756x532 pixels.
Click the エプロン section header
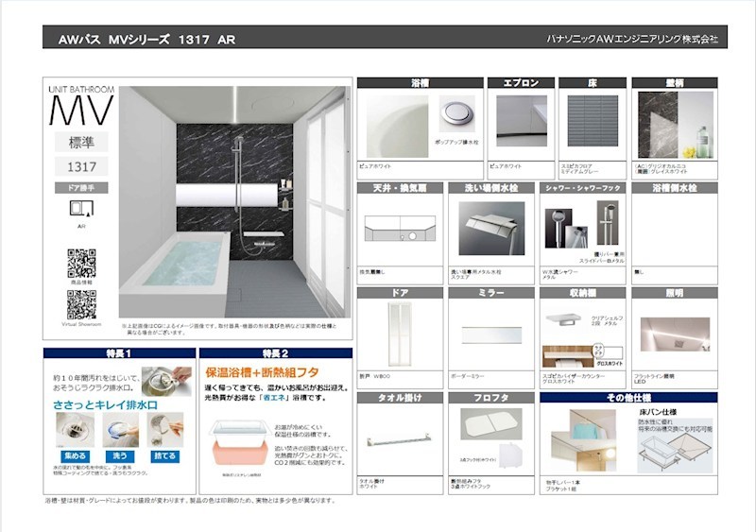(x=521, y=83)
